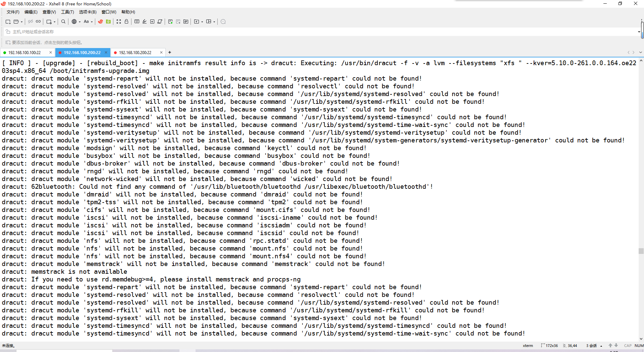
Task: Close the active 192.168.100.200:22 tab
Action: (x=106, y=52)
